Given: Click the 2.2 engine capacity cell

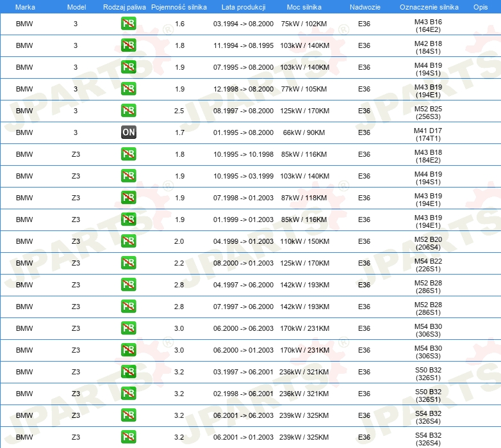Looking at the screenshot, I should 179,263.
